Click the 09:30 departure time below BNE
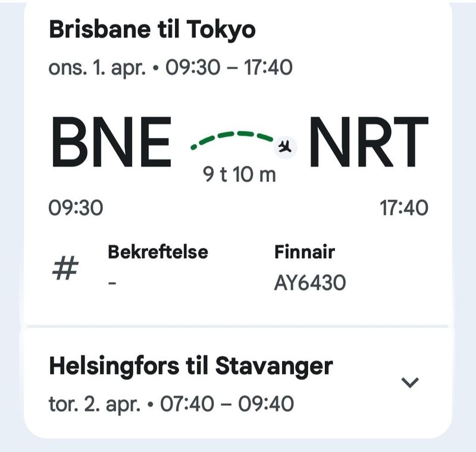Viewport: 476px width, 452px height. point(76,208)
